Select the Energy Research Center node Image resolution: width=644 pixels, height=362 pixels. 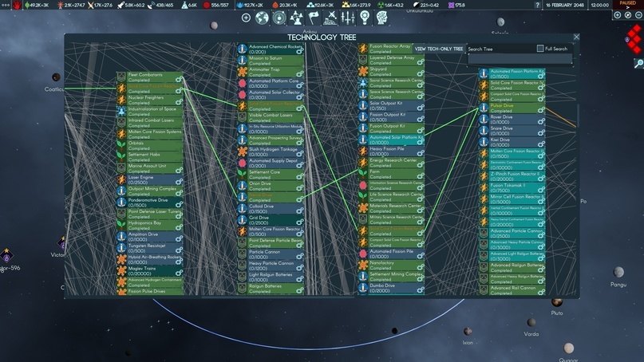click(391, 163)
